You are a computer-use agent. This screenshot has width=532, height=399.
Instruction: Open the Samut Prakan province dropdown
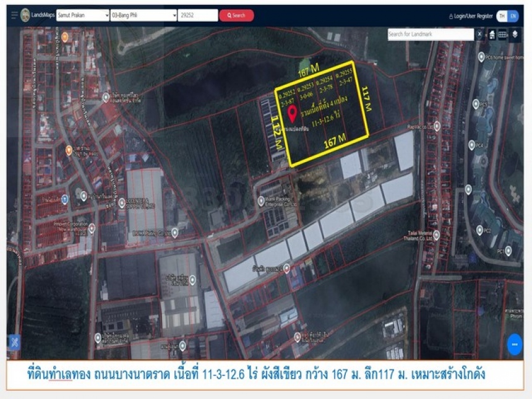point(82,15)
